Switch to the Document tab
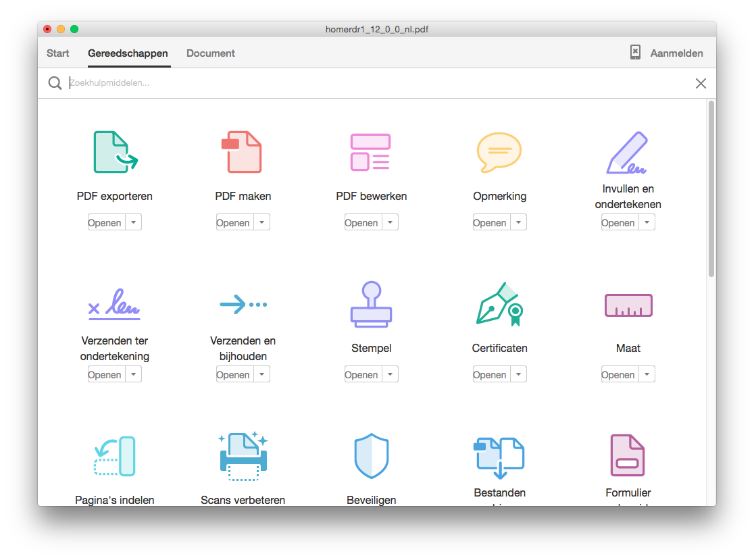Screen dimensions: 754x560 [x=211, y=53]
